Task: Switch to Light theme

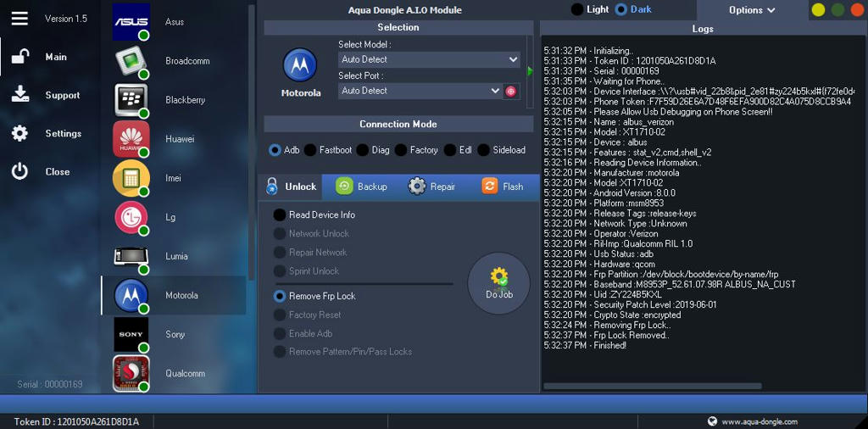Action: 590,9
